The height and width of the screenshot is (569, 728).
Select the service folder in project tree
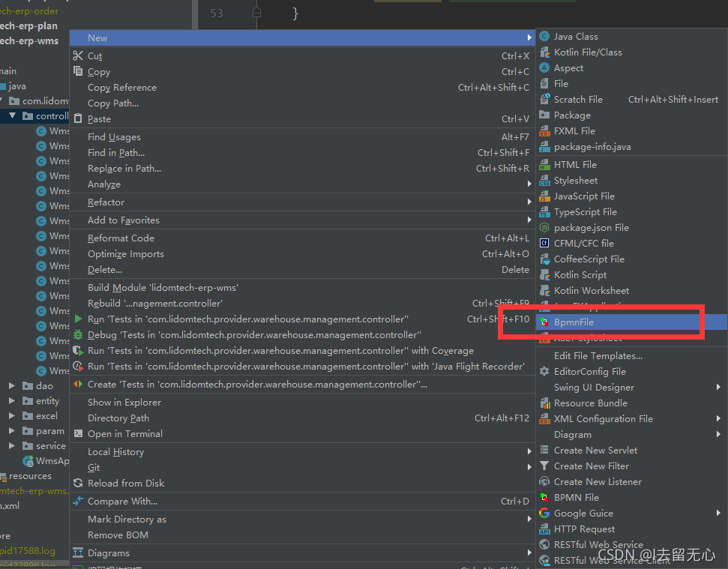[x=44, y=445]
